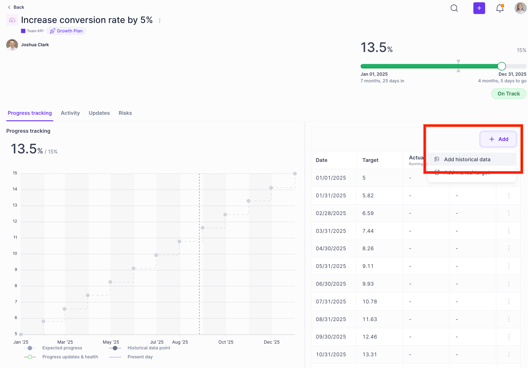Click Joshua Clark's avatar

(x=12, y=45)
